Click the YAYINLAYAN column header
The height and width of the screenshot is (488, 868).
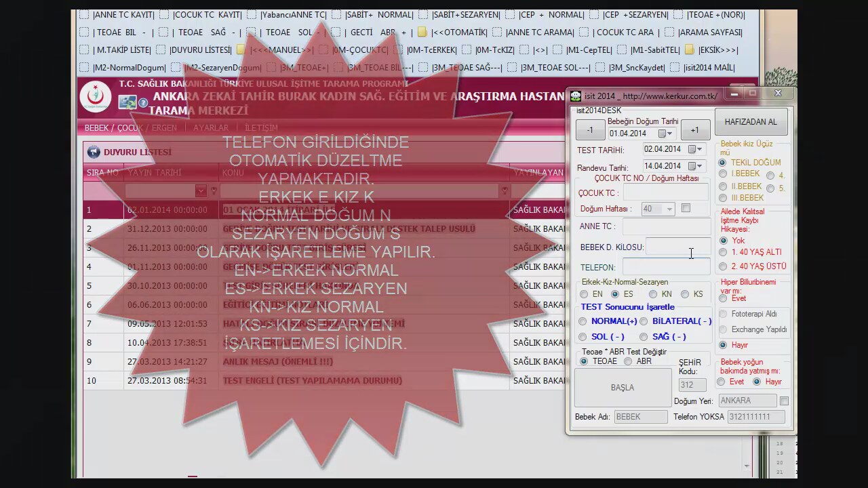pyautogui.click(x=538, y=173)
